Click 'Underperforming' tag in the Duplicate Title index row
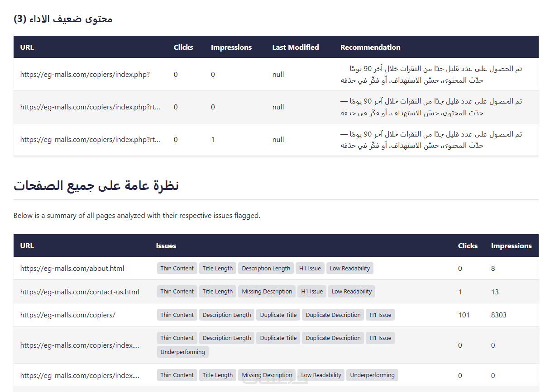The width and height of the screenshot is (550, 392). coord(183,352)
